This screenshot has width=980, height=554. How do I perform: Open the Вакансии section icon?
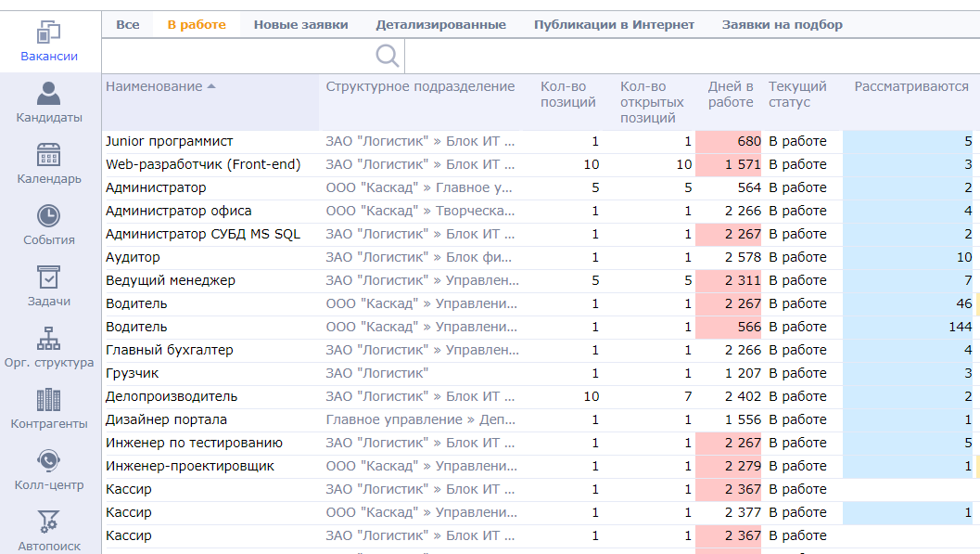pos(49,32)
